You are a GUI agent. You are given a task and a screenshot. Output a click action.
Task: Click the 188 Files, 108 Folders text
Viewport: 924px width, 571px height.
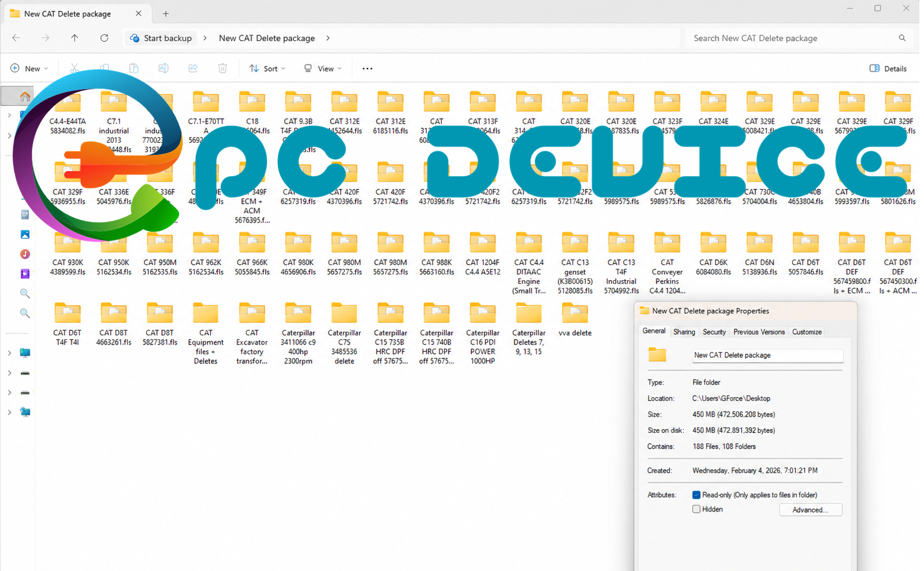pos(724,446)
